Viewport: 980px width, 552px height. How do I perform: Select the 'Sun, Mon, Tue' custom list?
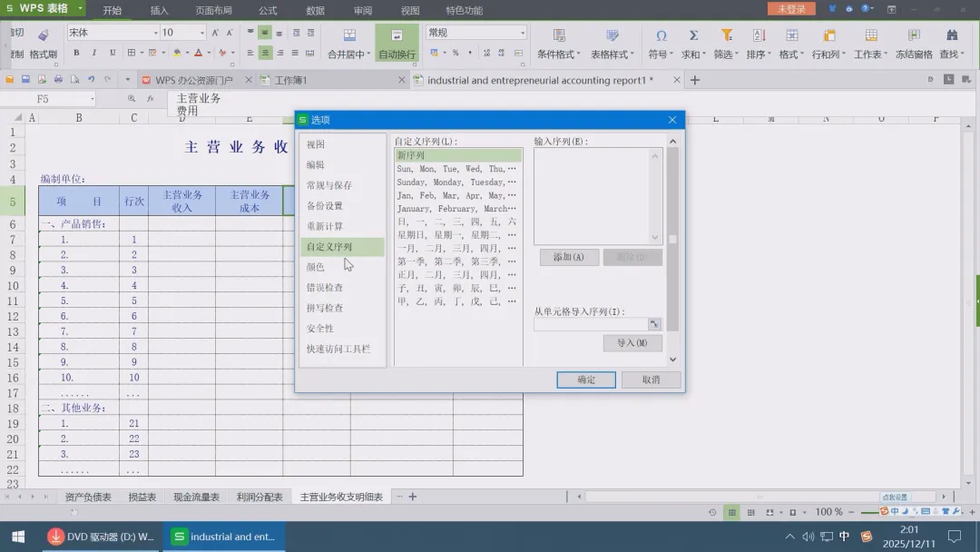tap(457, 169)
